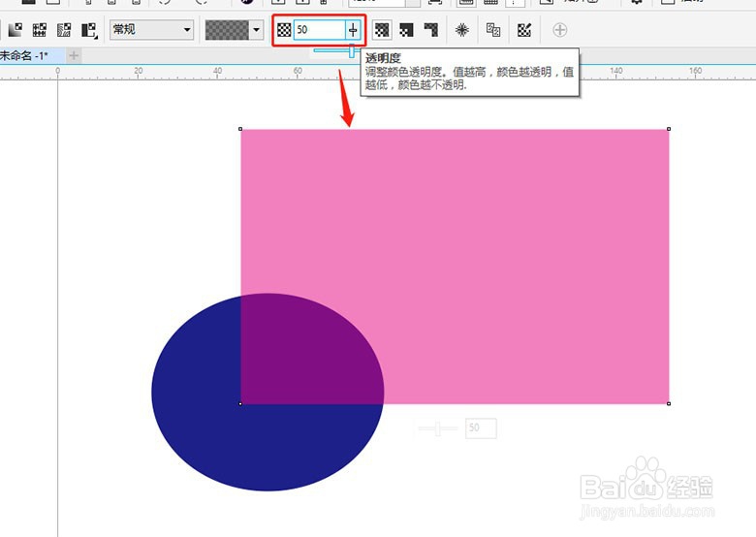Screen dimensions: 756x537
Task: Click the transparency slider handle below the field
Action: 352,50
